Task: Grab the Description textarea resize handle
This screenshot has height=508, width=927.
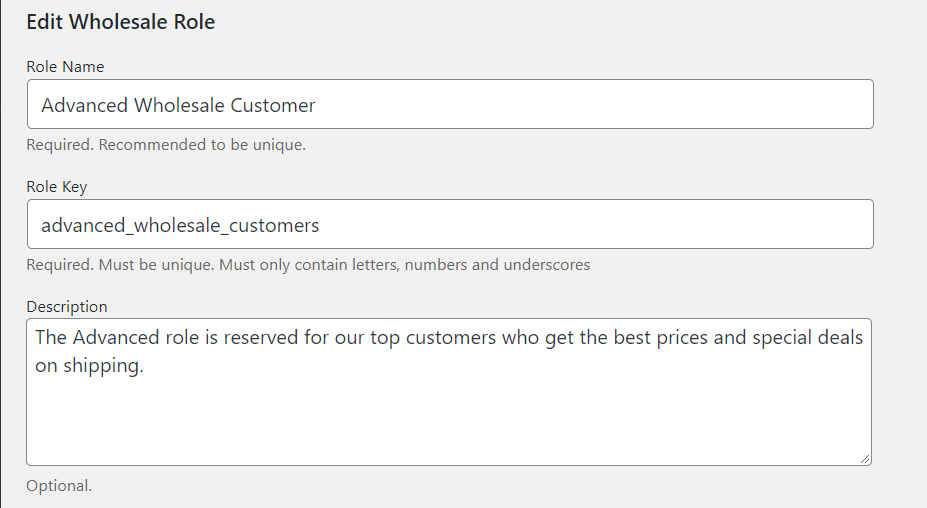Action: (865, 458)
